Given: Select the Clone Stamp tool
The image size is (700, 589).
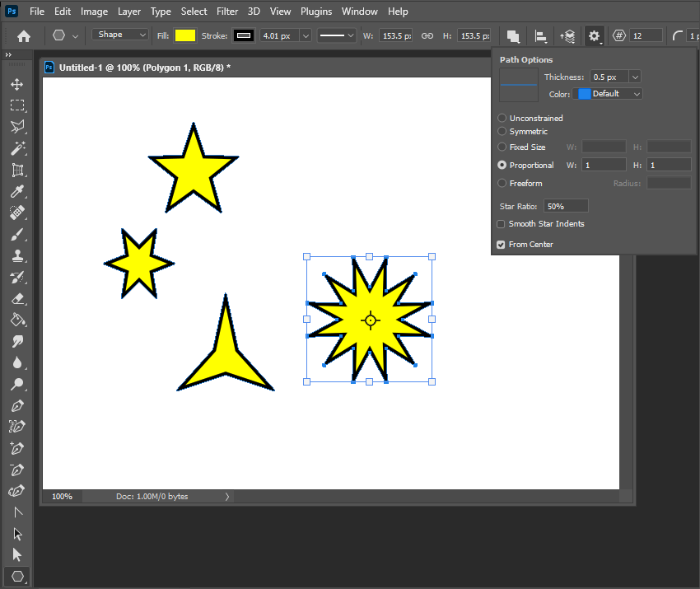Looking at the screenshot, I should click(17, 255).
